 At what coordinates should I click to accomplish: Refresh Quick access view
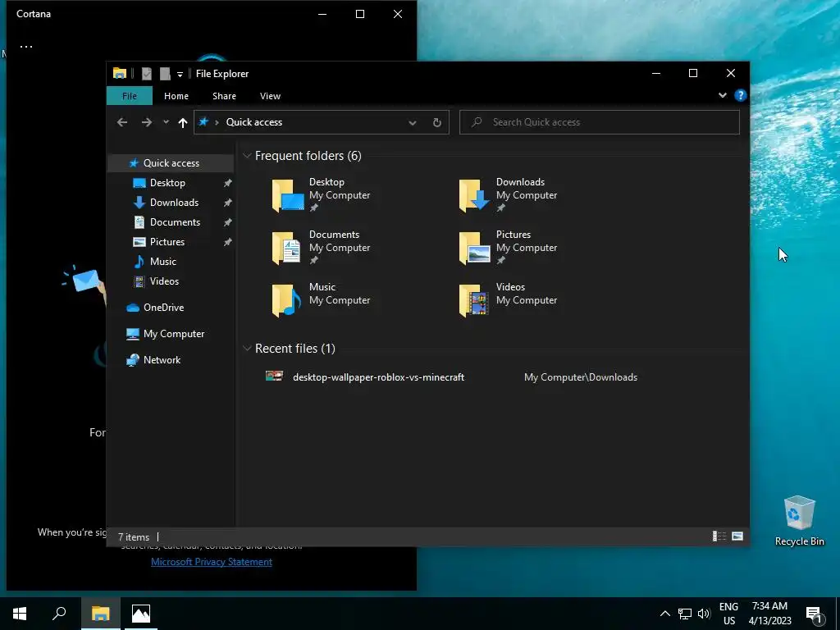(437, 123)
